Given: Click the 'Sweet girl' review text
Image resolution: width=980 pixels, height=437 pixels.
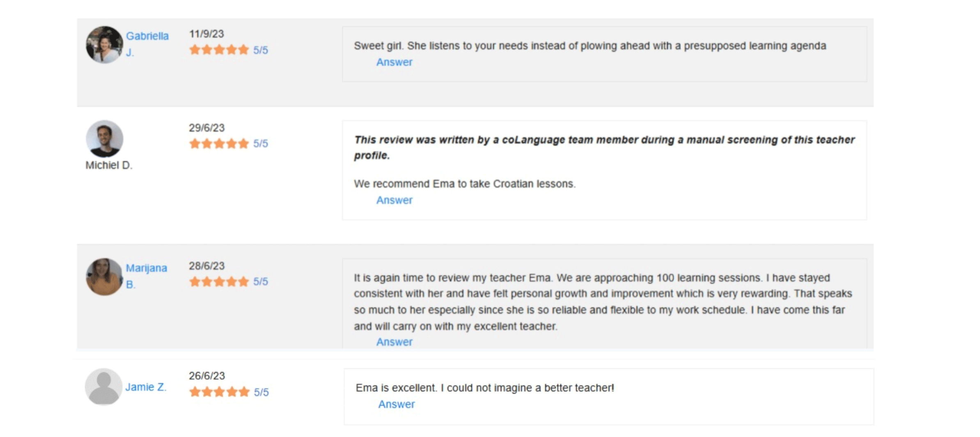Looking at the screenshot, I should click(x=590, y=46).
